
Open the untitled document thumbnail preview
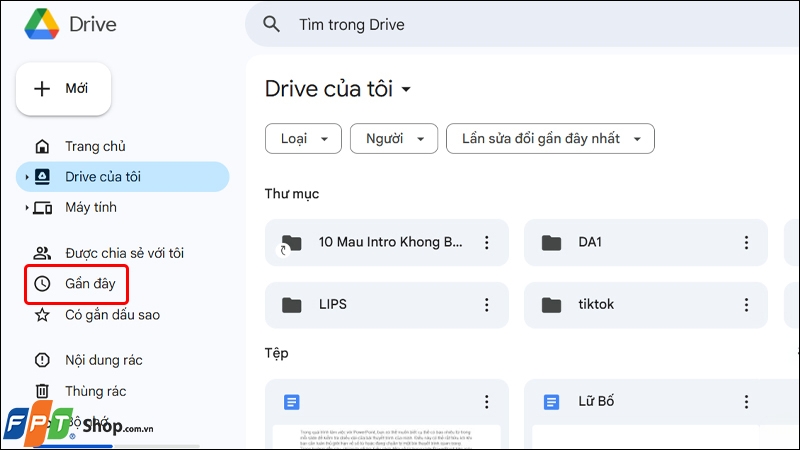tap(387, 437)
